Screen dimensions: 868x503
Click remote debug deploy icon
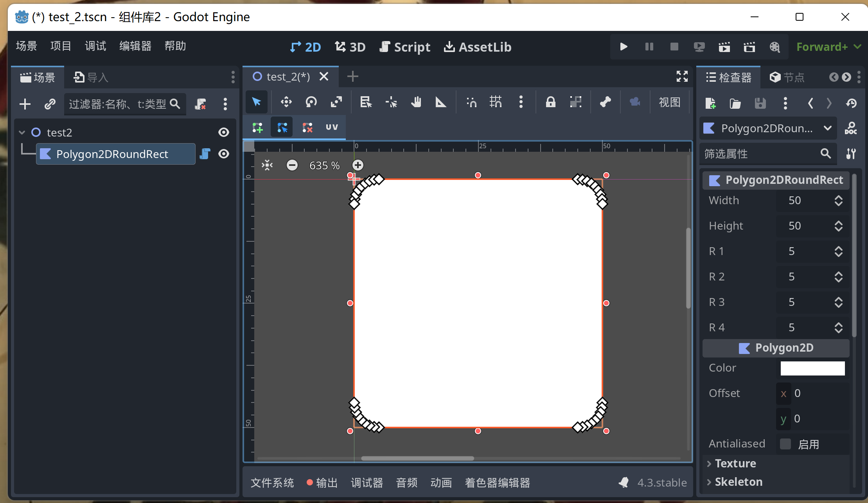(x=699, y=47)
